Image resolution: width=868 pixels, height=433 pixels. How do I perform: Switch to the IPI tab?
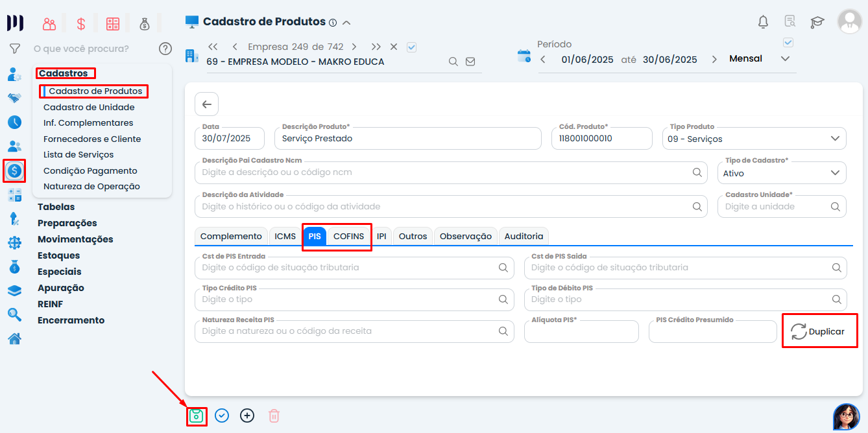coord(381,236)
